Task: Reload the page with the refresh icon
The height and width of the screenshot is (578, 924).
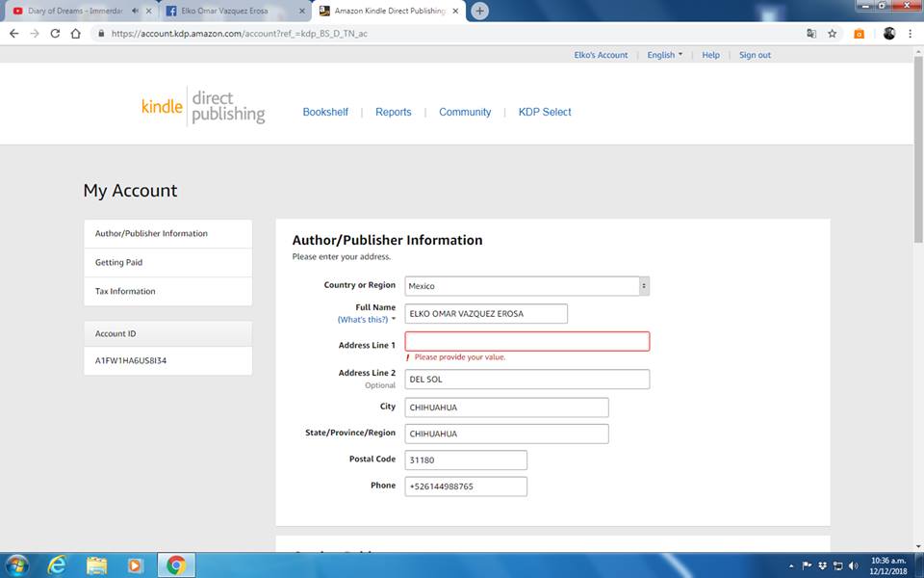Action: click(55, 33)
